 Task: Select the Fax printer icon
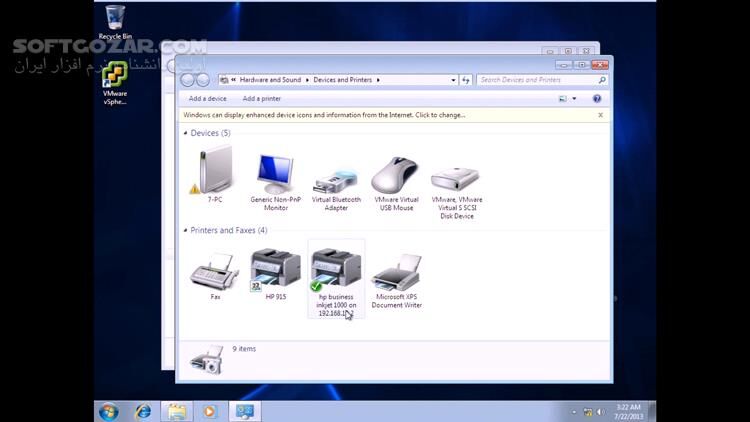[214, 271]
